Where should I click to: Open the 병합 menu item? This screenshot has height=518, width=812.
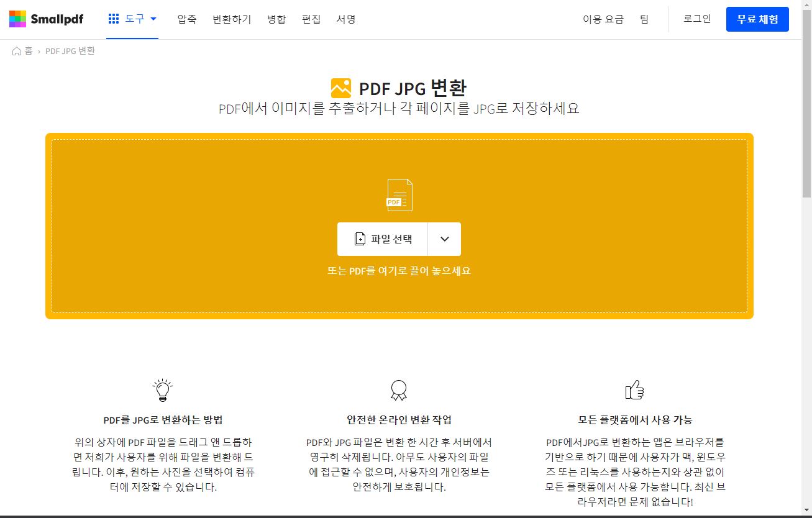click(x=276, y=19)
